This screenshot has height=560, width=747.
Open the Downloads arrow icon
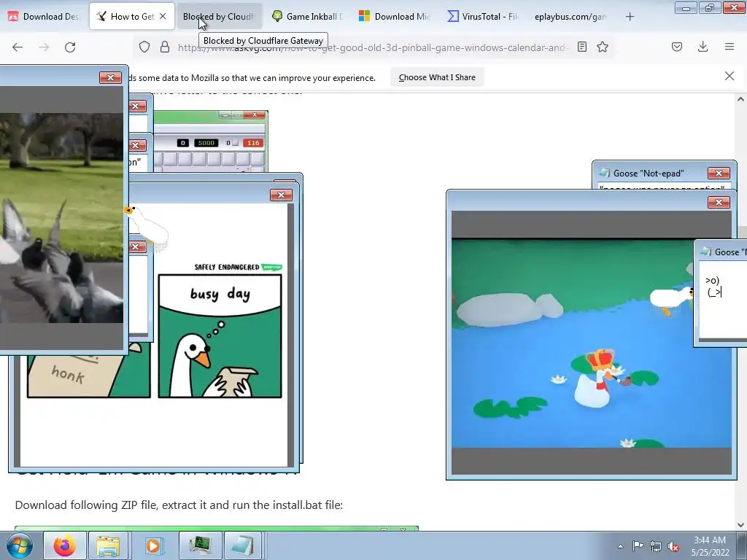point(703,47)
